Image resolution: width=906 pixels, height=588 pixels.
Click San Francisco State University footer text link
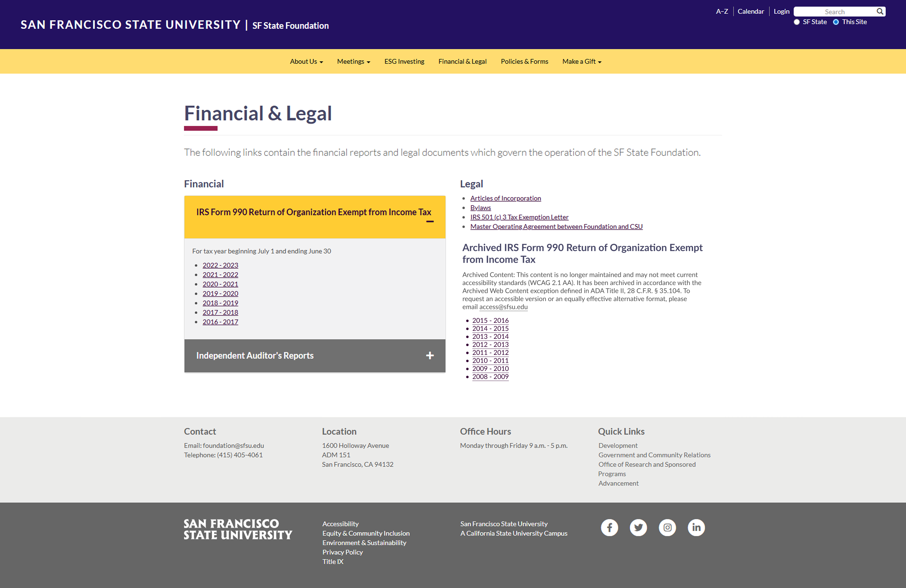click(504, 524)
